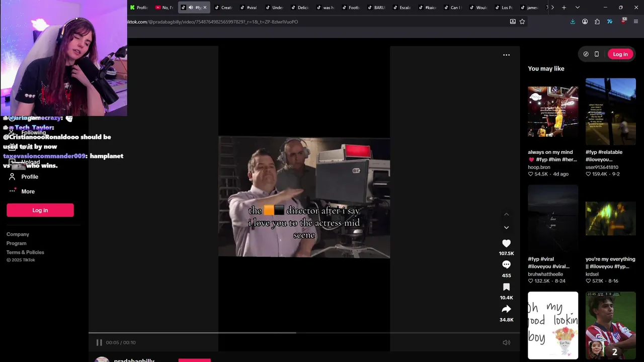
Task: Open the user913641810 night street thumbnail
Action: pyautogui.click(x=611, y=112)
